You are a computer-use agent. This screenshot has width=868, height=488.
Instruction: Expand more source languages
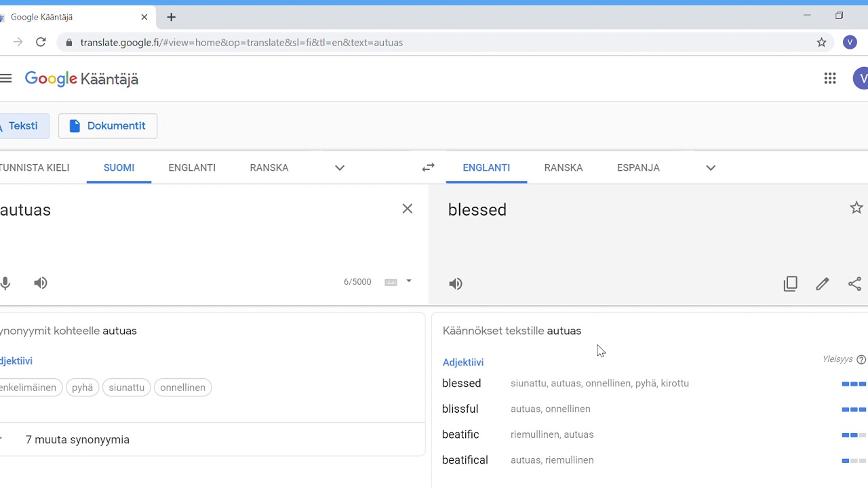click(340, 167)
